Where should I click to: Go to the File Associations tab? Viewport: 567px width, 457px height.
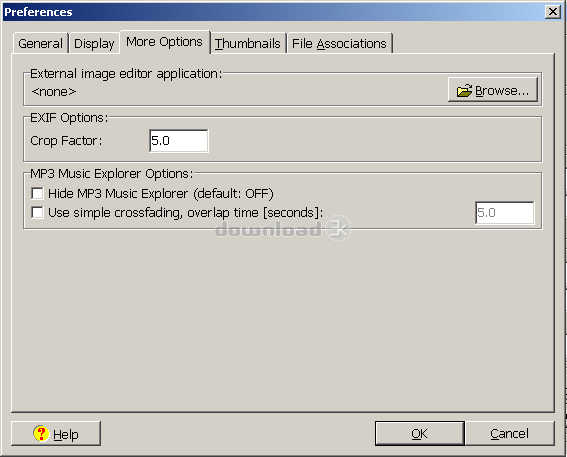point(339,43)
